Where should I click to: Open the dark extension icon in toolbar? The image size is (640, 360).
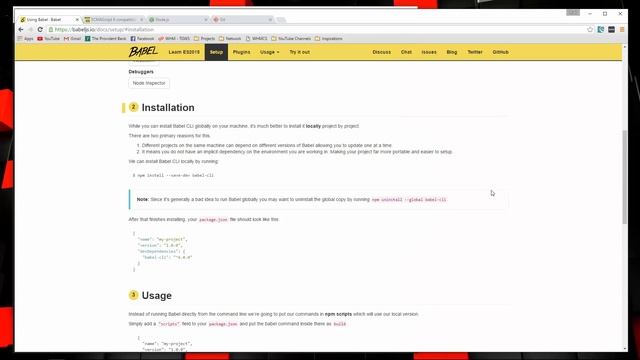click(611, 29)
